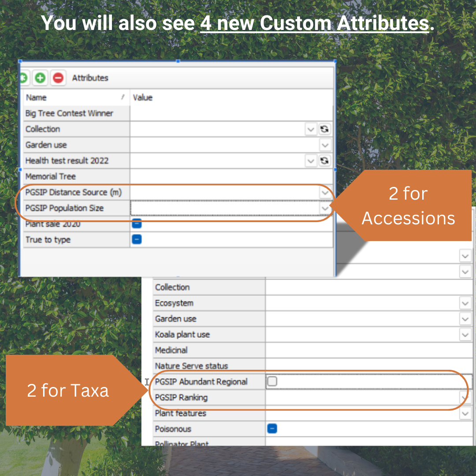Check the PGSIP Abundant Regional checkbox

(x=272, y=381)
